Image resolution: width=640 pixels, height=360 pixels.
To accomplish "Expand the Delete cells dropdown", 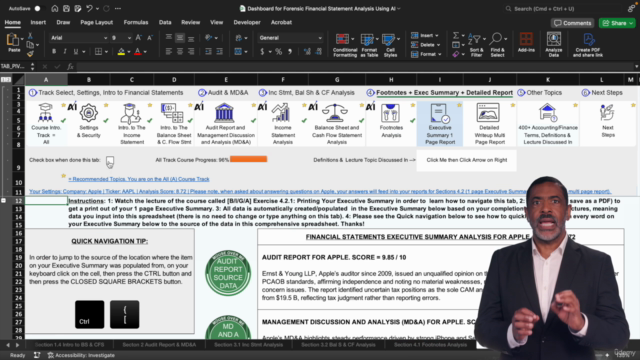I will [x=438, y=45].
